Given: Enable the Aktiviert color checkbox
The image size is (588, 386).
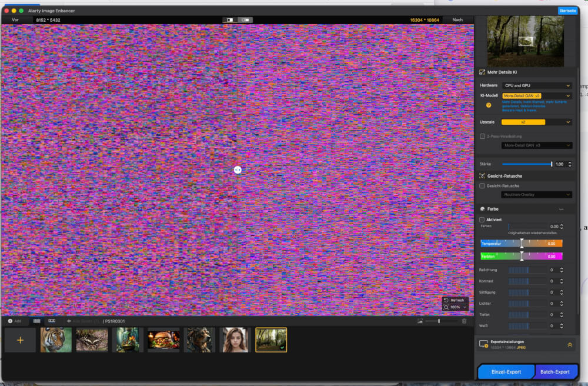Looking at the screenshot, I should pos(482,219).
